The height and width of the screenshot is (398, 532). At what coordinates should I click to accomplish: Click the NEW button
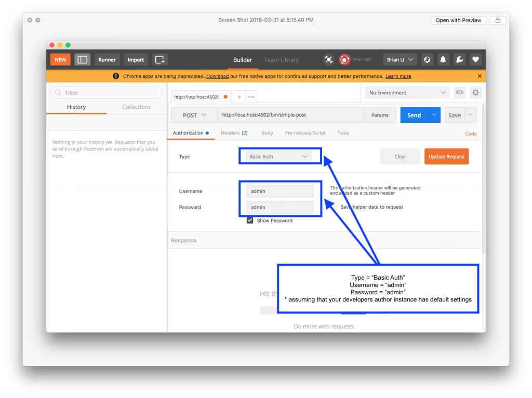tap(60, 60)
